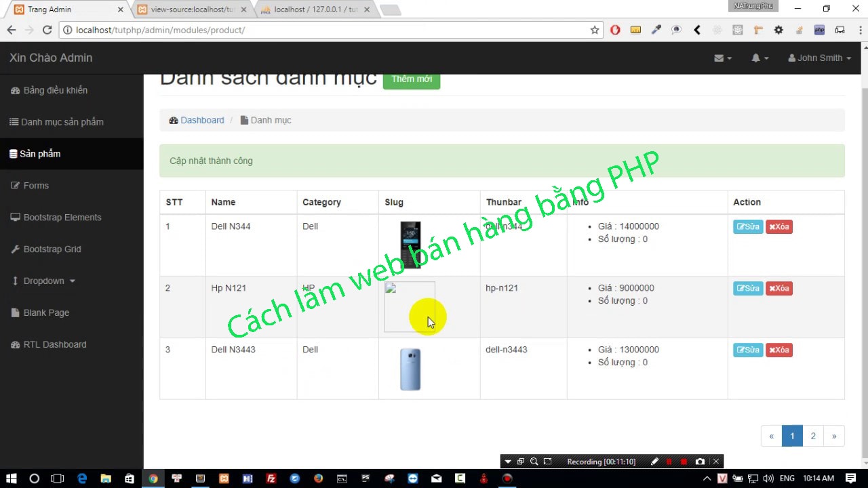Open the John Smith user dropdown

click(x=819, y=58)
